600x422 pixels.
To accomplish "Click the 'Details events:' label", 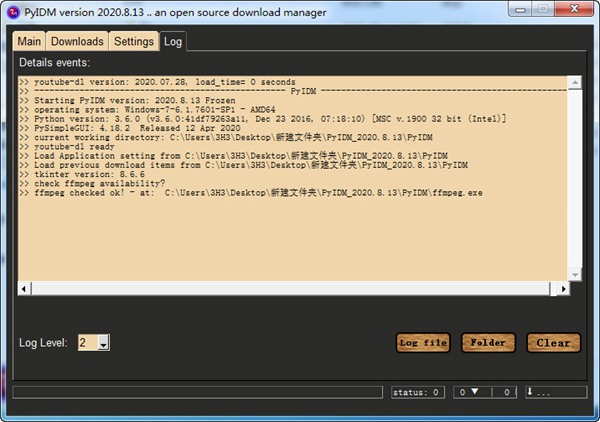I will coord(54,62).
